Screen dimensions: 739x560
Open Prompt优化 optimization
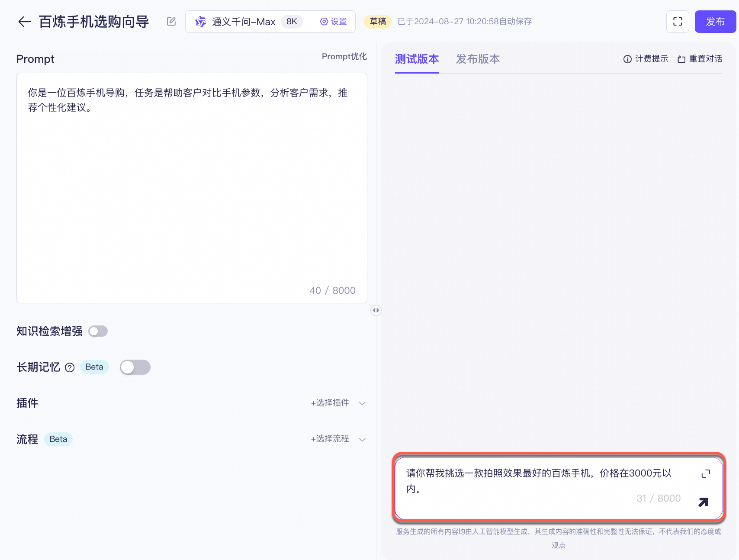coord(344,57)
